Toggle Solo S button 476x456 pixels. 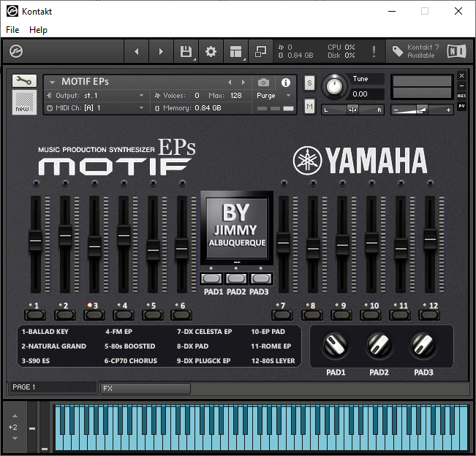tap(309, 83)
